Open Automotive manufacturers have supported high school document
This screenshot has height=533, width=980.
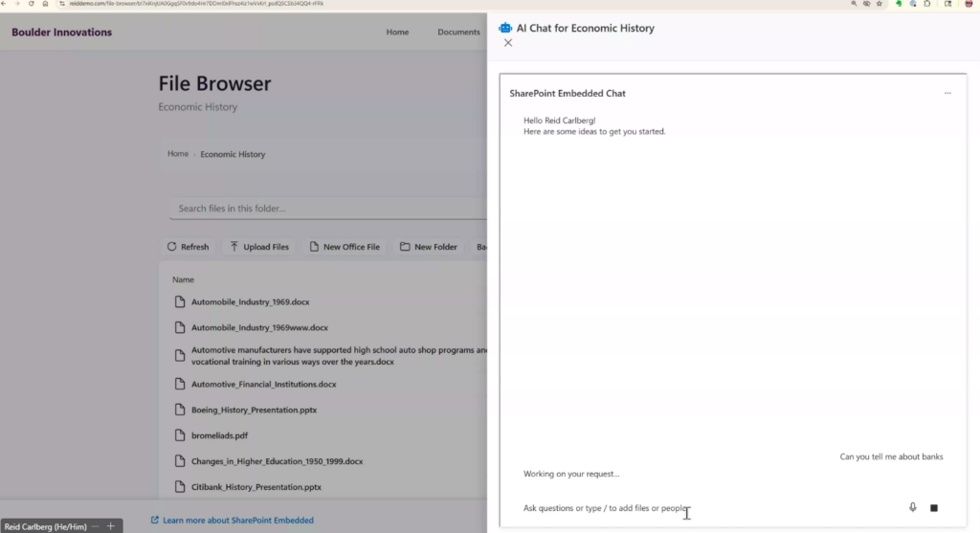click(339, 356)
